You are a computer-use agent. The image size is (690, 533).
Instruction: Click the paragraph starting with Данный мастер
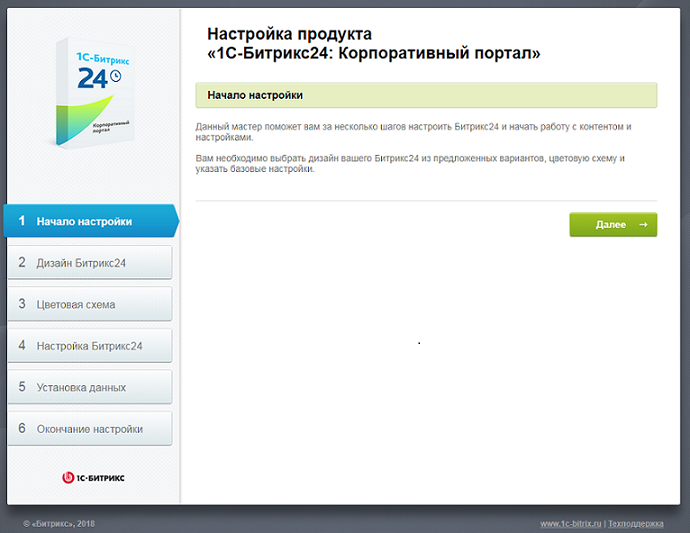pyautogui.click(x=414, y=131)
